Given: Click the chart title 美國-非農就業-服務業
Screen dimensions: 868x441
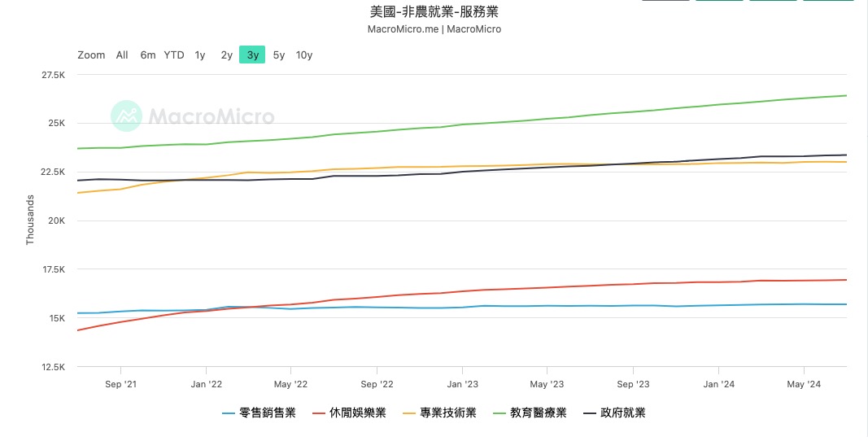Looking at the screenshot, I should tap(434, 11).
